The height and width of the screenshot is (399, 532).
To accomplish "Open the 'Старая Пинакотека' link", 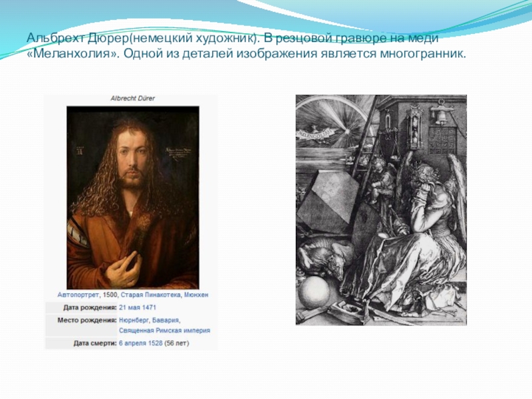I will [151, 295].
